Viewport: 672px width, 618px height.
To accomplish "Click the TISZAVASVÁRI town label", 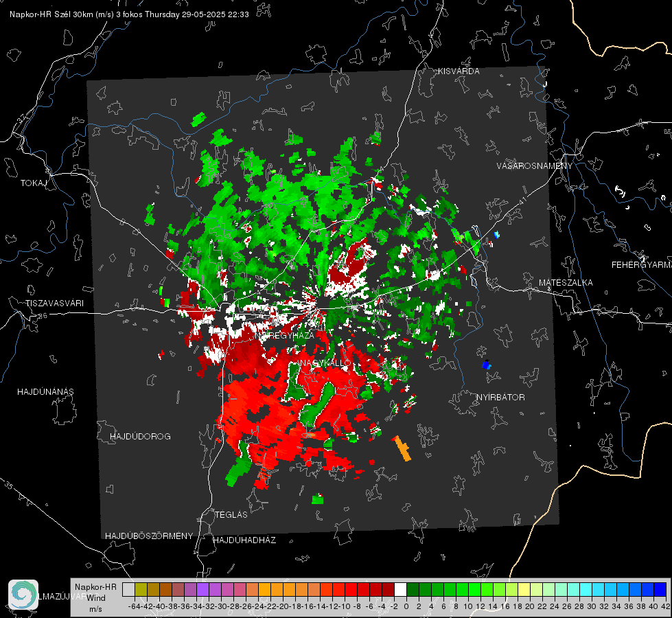I will (x=54, y=304).
